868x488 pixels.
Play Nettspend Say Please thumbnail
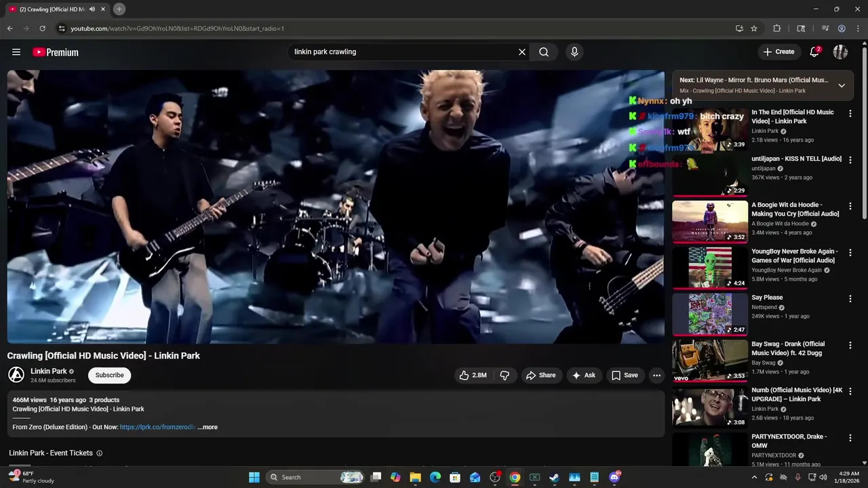710,314
